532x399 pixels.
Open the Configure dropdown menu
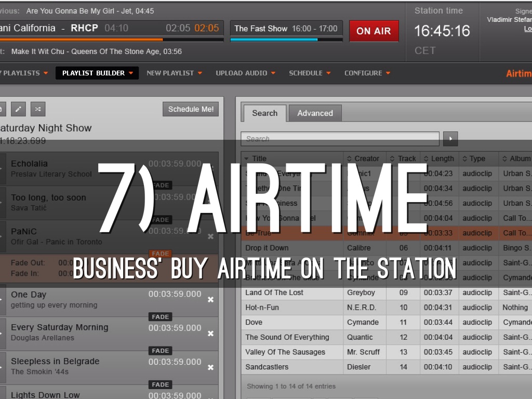click(x=367, y=73)
